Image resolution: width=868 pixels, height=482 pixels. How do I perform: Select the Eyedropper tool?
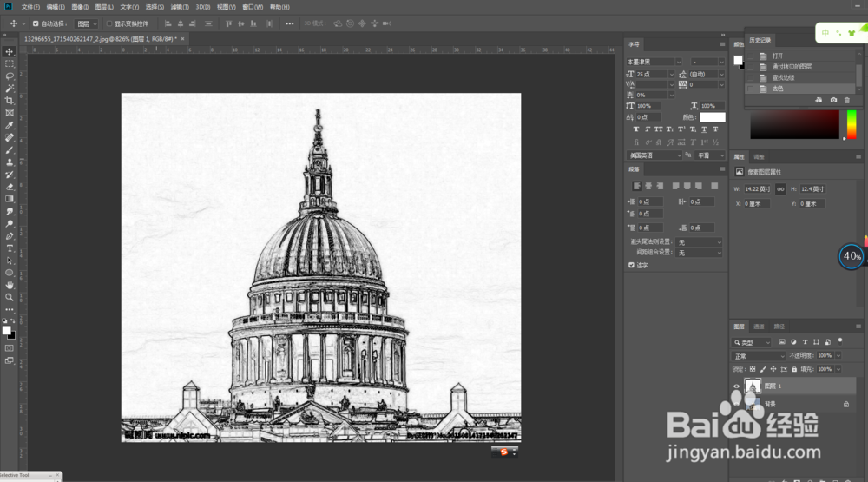click(10, 125)
